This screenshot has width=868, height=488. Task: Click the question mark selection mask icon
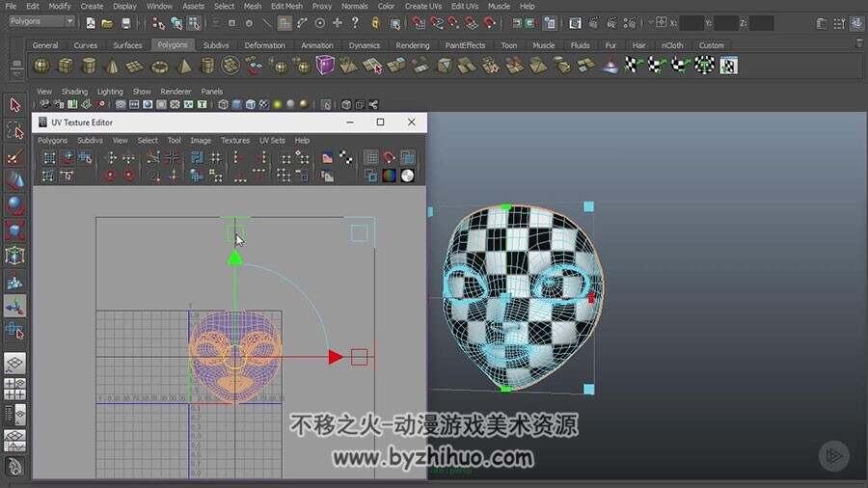355,23
